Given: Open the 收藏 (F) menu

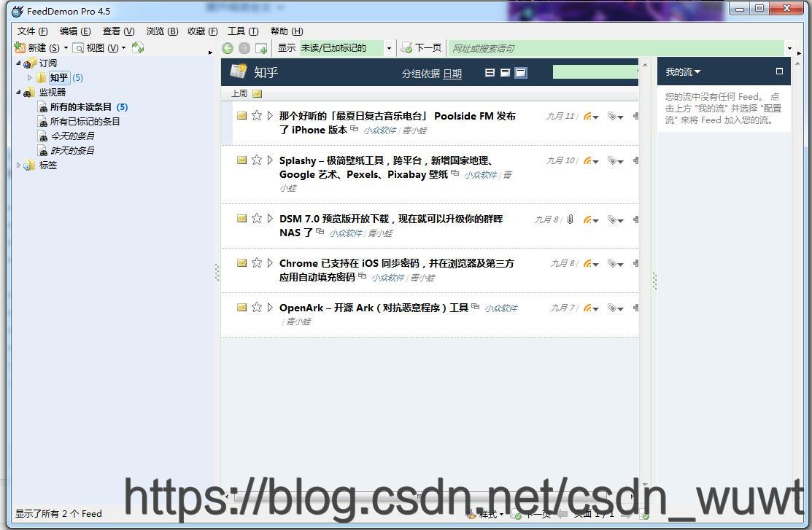Looking at the screenshot, I should point(203,31).
